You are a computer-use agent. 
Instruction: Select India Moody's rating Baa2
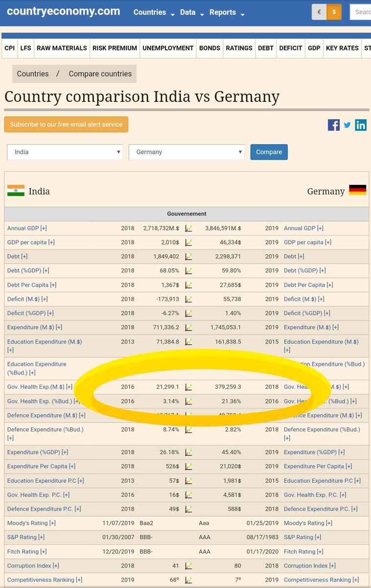pyautogui.click(x=146, y=523)
